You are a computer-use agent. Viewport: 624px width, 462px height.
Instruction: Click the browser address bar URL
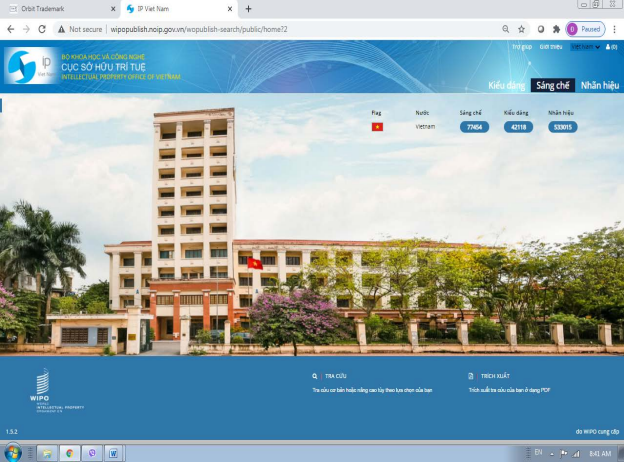pyautogui.click(x=200, y=29)
